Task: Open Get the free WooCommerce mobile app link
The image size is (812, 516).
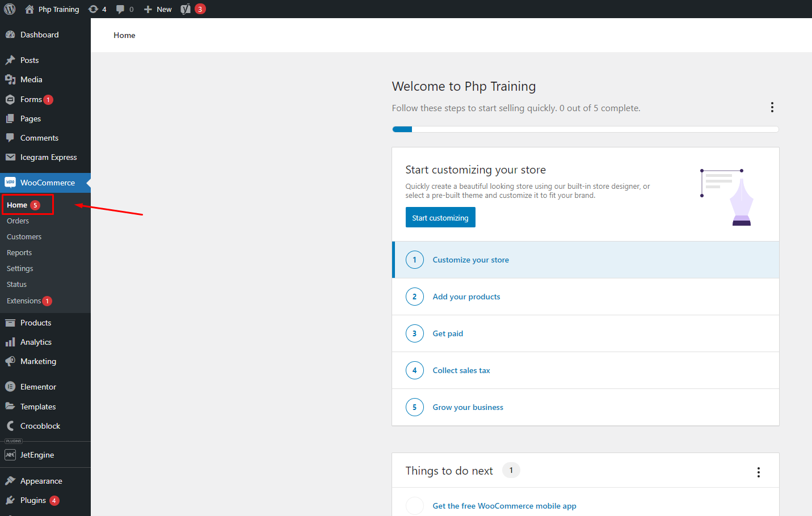Action: coord(504,506)
